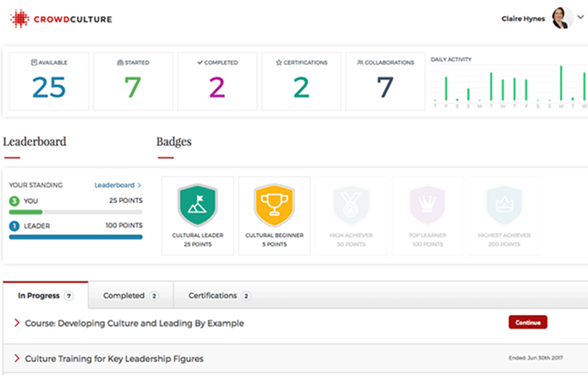
Task: Click your green points progress bar
Action: [x=26, y=212]
